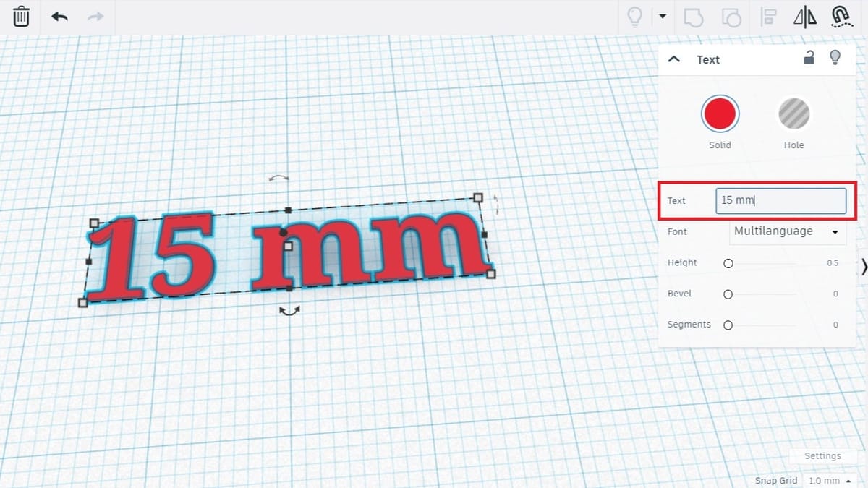Enable the Cruise magnet tool

841,17
